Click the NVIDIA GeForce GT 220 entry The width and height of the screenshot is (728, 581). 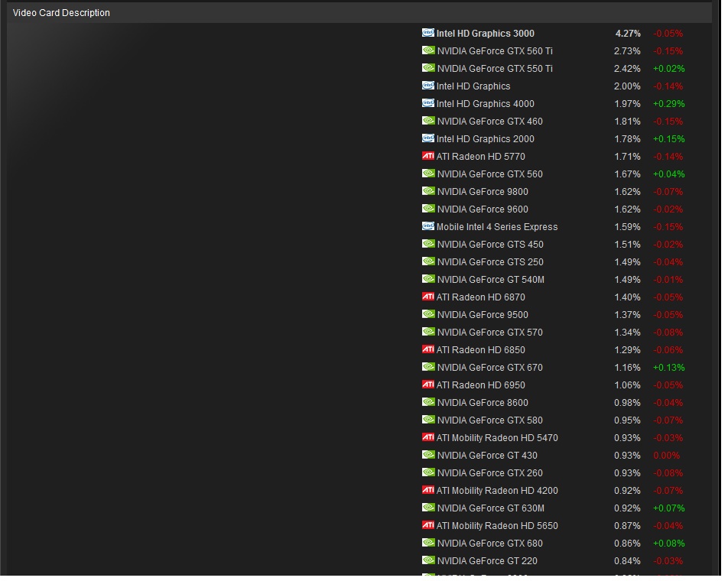487,561
